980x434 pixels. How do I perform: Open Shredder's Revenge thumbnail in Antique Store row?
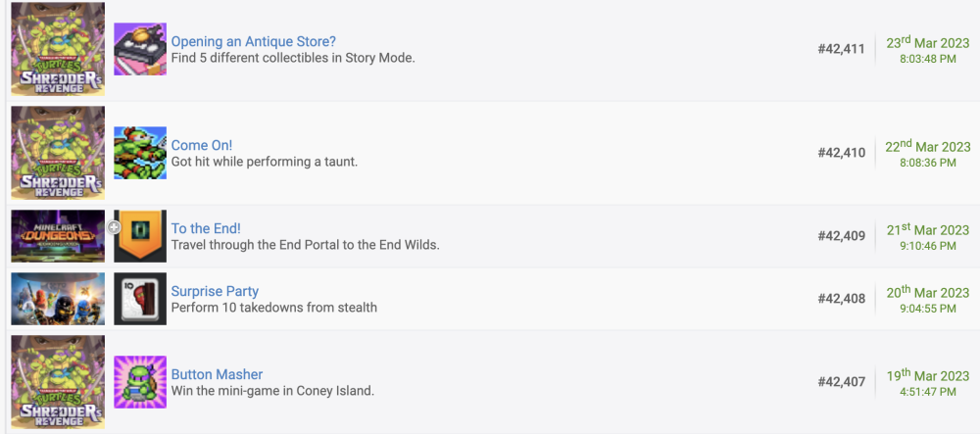pos(58,49)
